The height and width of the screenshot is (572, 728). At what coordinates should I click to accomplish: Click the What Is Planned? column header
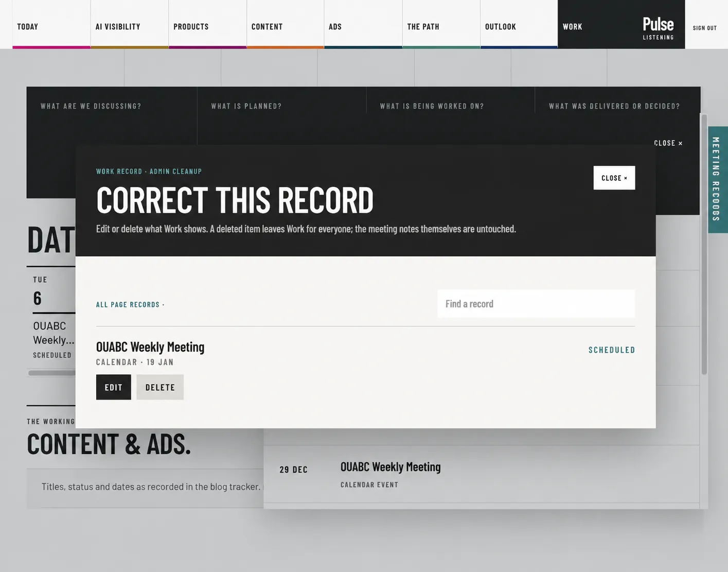point(246,106)
